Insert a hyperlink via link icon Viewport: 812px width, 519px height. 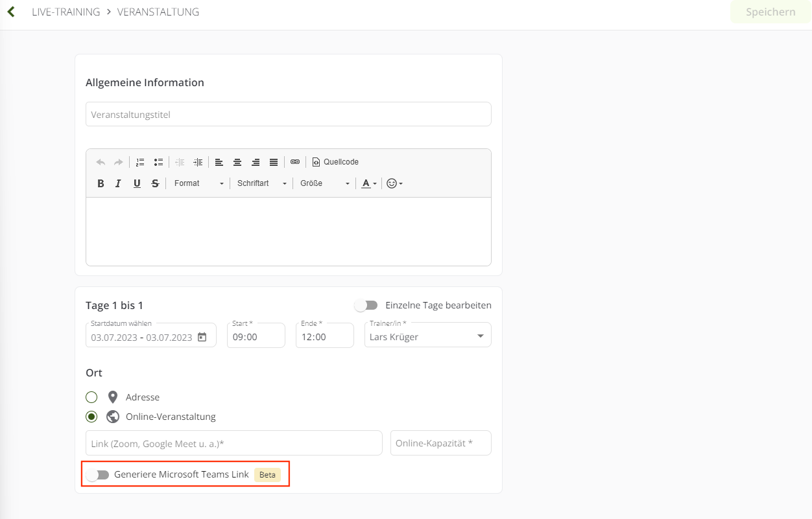click(295, 162)
